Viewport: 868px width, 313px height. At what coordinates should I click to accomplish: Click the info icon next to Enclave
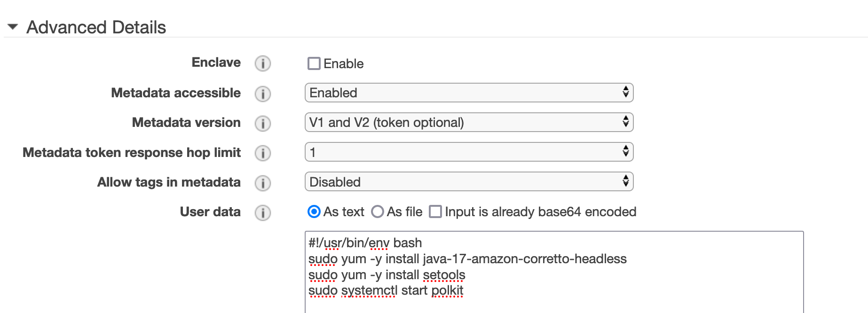(x=263, y=63)
